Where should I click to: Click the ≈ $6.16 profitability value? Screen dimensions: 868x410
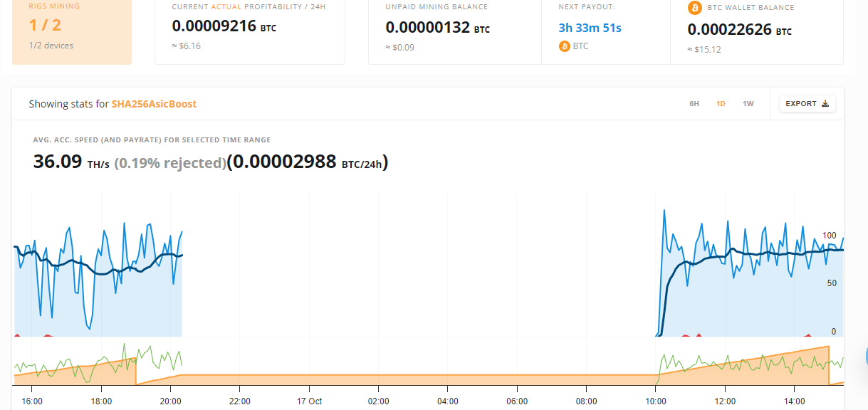(x=186, y=46)
